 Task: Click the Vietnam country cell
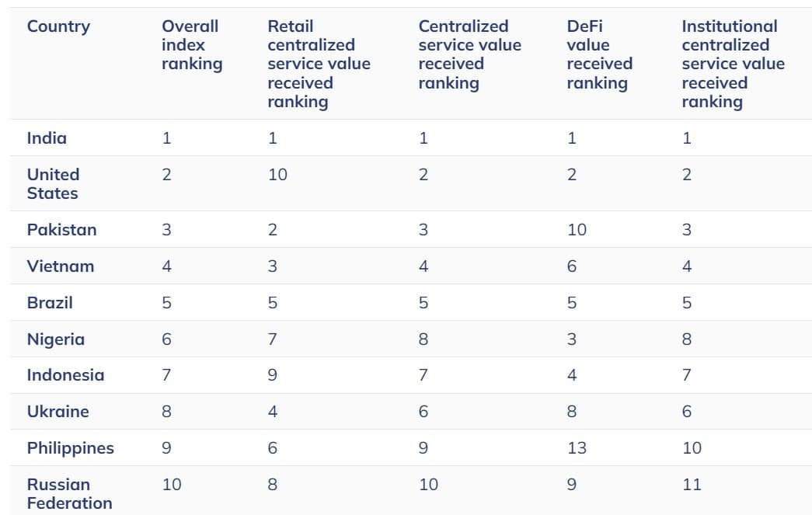60,266
